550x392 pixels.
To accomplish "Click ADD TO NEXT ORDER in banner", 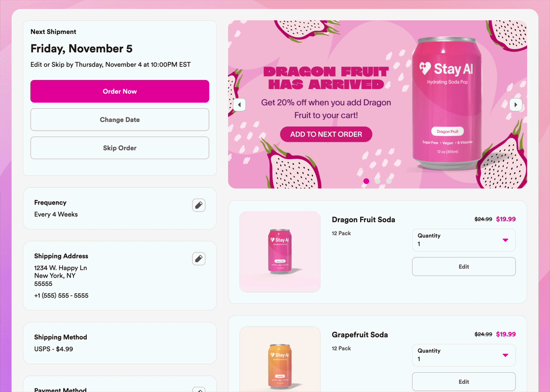I will (x=326, y=134).
